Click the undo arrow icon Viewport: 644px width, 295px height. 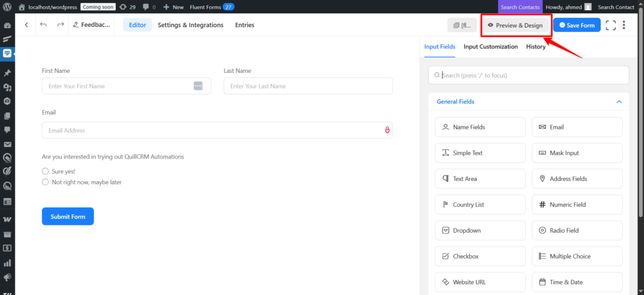click(x=43, y=25)
